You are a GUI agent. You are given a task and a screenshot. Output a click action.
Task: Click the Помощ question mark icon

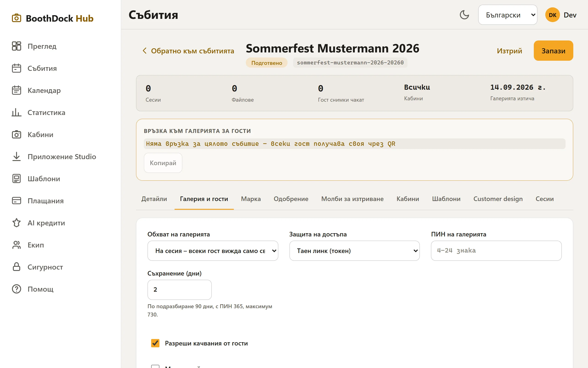[17, 289]
